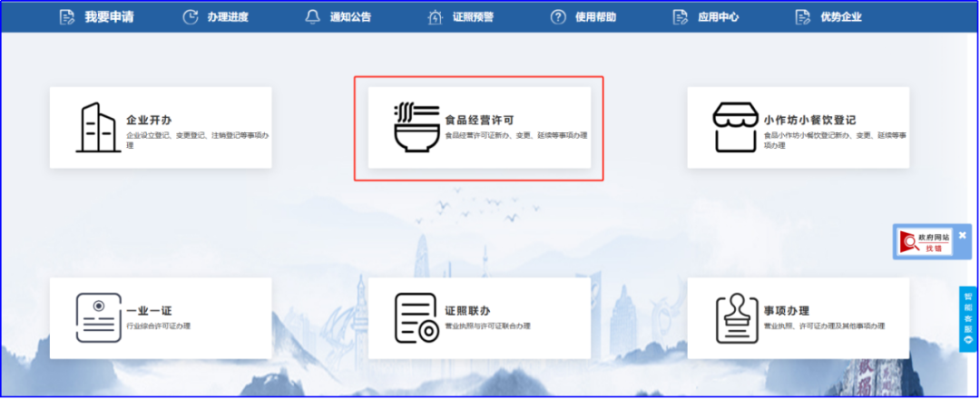Open the 办理进度 nav item

click(x=228, y=17)
